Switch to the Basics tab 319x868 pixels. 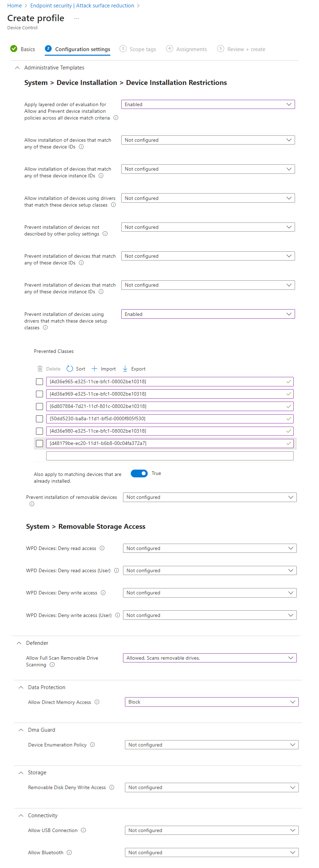click(23, 49)
